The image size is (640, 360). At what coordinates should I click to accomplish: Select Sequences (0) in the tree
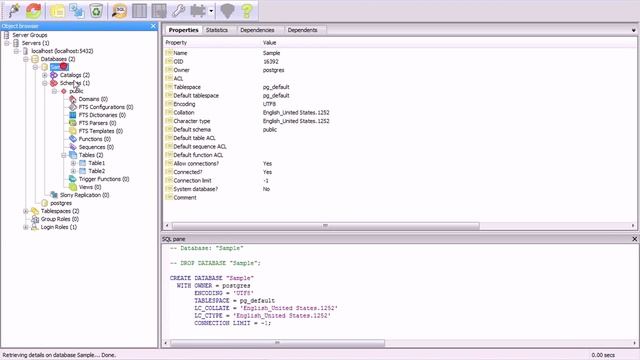96,147
